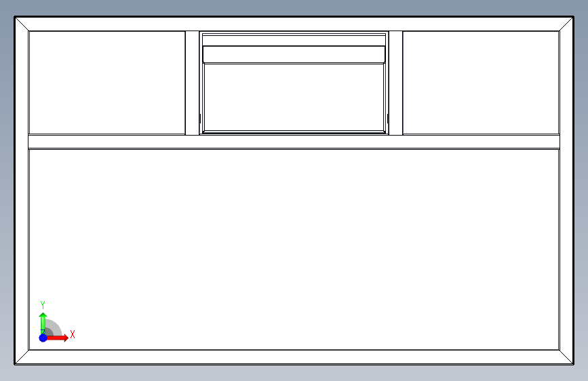This screenshot has width=588, height=381.
Task: Click the center sash's upper rail strip
Action: [294, 54]
